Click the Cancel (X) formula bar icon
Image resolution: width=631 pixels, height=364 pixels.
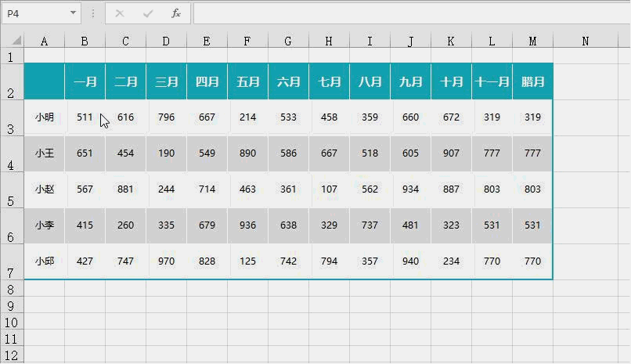(x=120, y=13)
